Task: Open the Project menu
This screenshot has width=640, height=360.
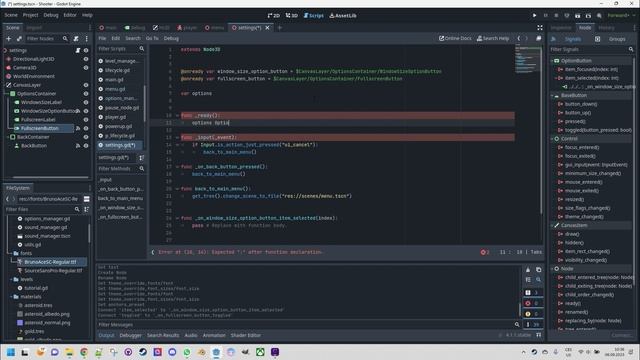Action: [30, 15]
